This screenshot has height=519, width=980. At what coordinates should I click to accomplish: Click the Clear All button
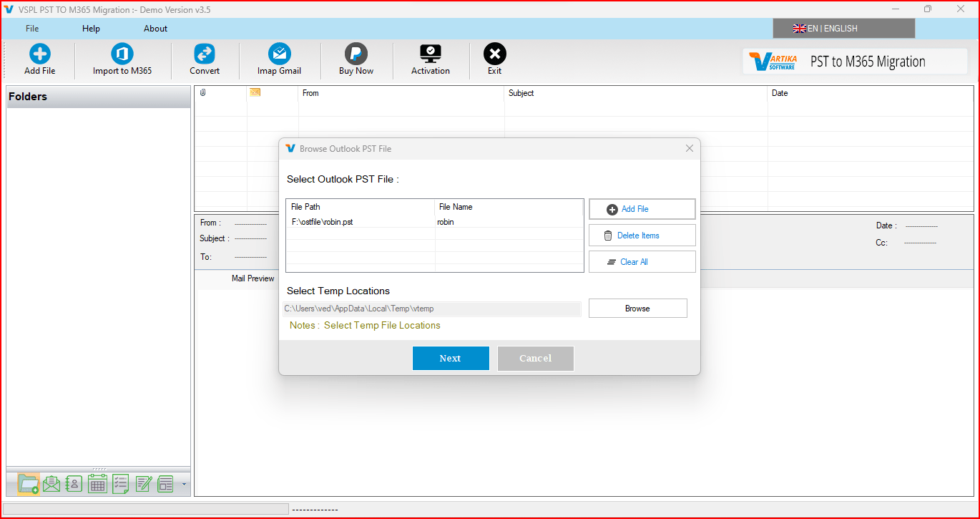tap(642, 262)
